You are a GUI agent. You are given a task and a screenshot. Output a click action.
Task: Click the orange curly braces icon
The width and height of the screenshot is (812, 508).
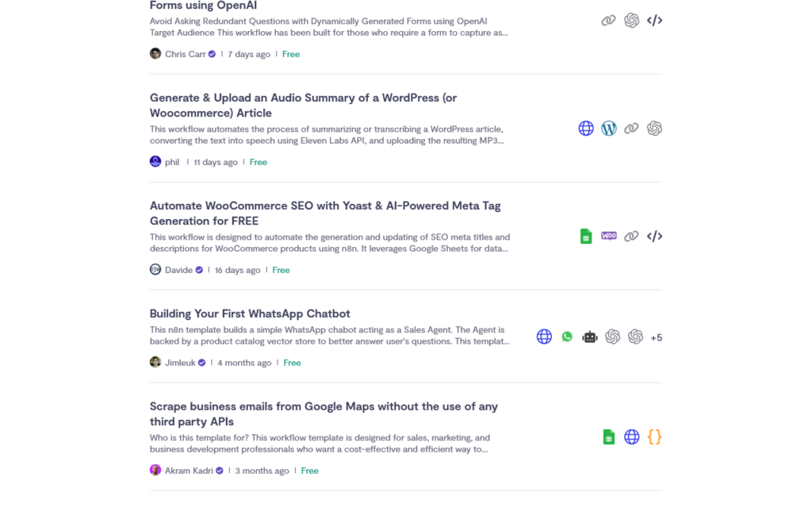(x=654, y=437)
